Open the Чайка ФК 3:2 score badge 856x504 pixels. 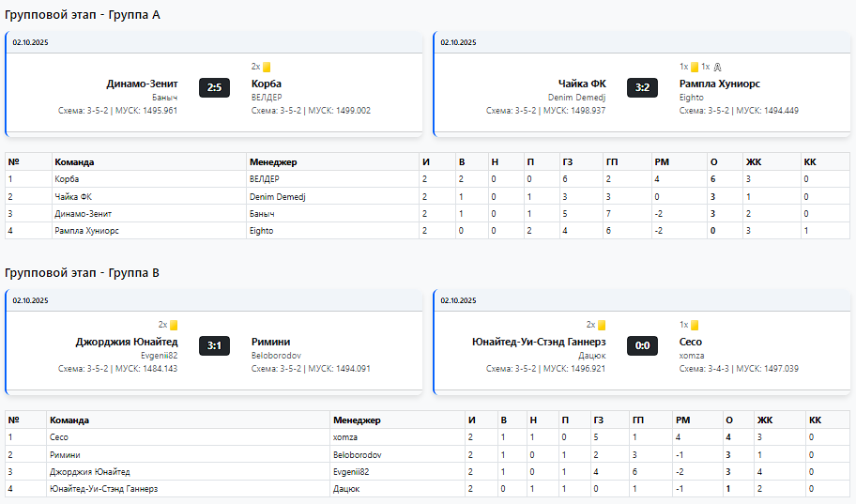(x=642, y=87)
